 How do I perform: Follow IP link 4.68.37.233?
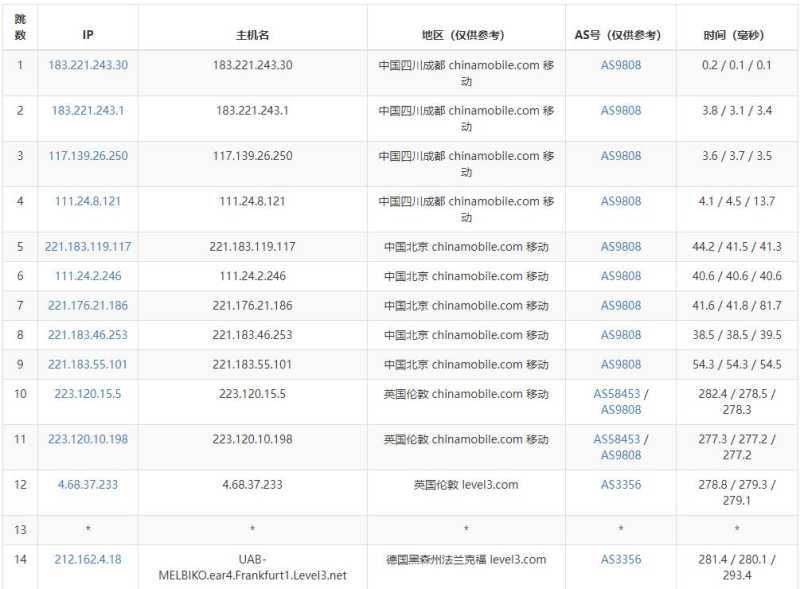coord(88,485)
